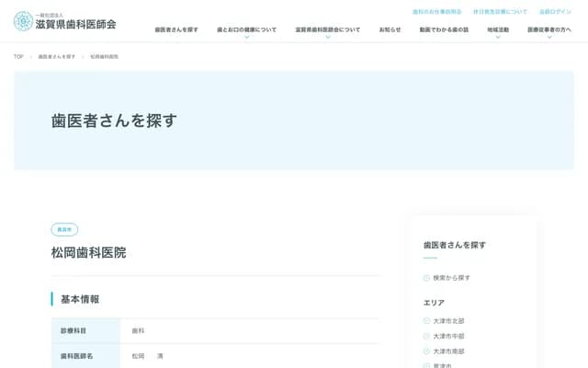Click the 滋賀県歯科医師会 logo emblem
Screen dimensions: 588x368
coord(23,20)
